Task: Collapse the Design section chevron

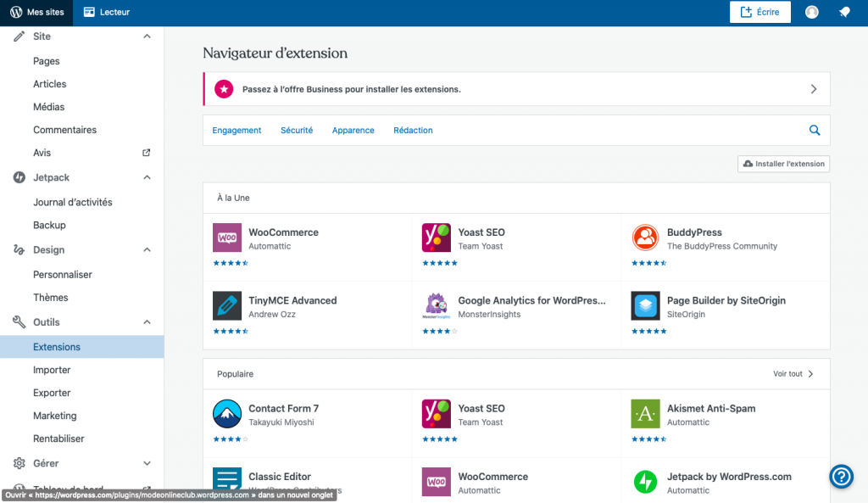Action: tap(147, 250)
